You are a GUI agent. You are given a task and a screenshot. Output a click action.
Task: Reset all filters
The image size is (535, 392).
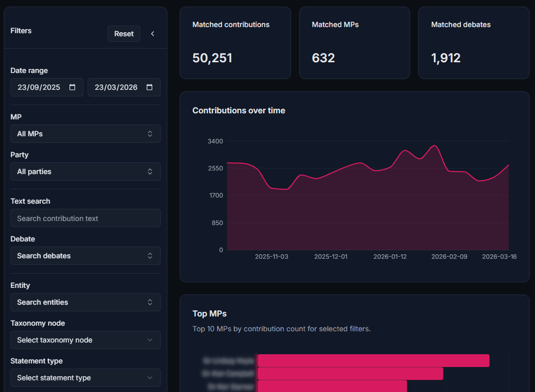[124, 34]
